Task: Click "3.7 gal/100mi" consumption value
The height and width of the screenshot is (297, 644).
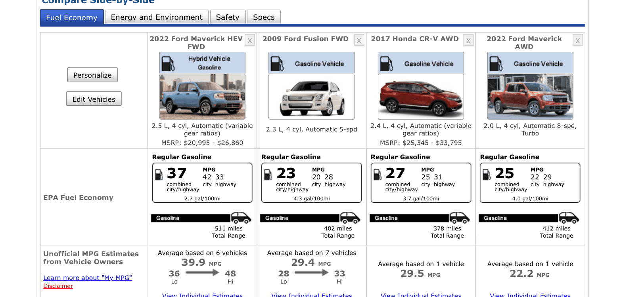Action: click(421, 198)
